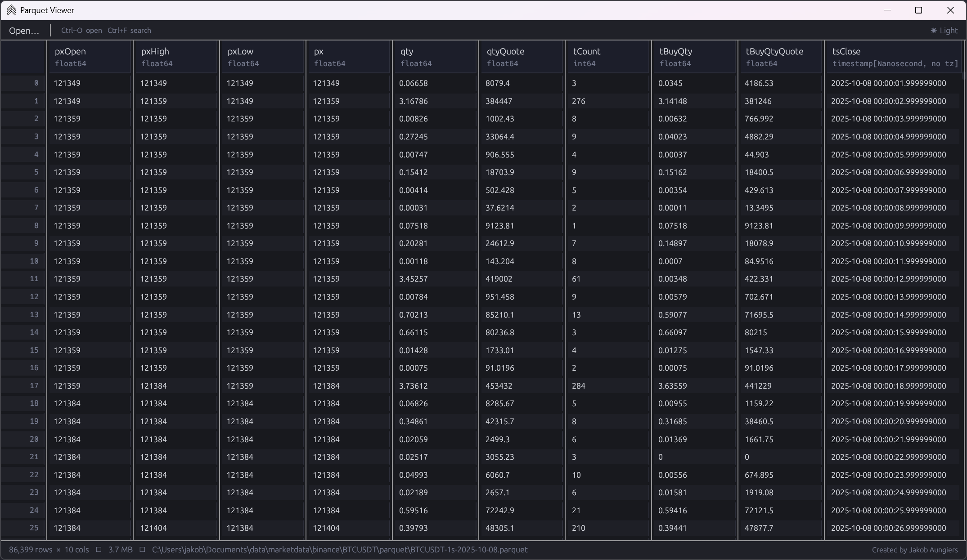This screenshot has height=560, width=967.
Task: Click the qty cell containing 3.16786
Action: pyautogui.click(x=413, y=101)
